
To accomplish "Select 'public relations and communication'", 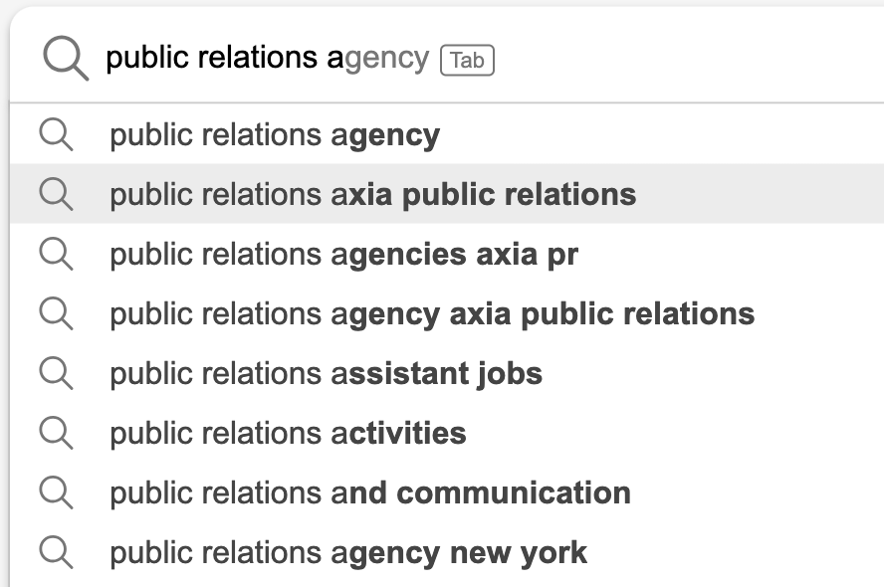I will point(369,493).
